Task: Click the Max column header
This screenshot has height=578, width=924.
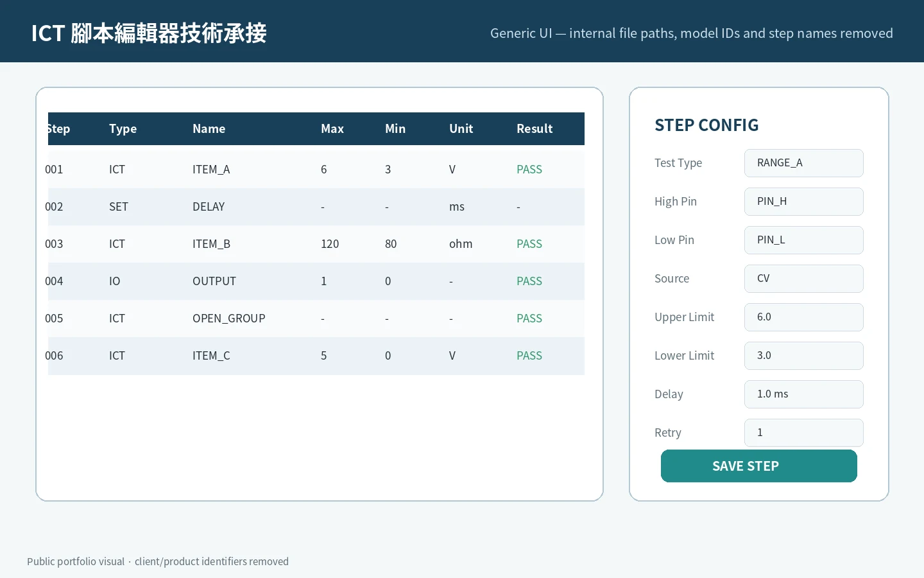Action: pyautogui.click(x=332, y=128)
